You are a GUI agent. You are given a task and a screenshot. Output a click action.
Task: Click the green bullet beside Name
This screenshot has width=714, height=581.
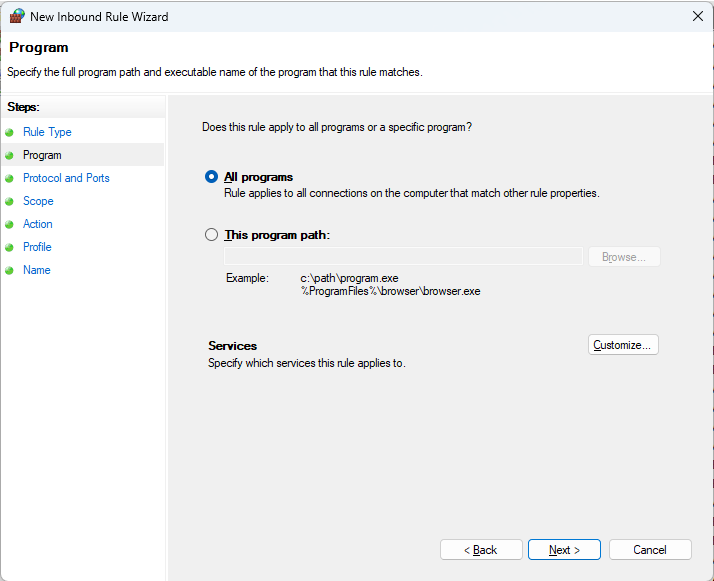pos(10,270)
